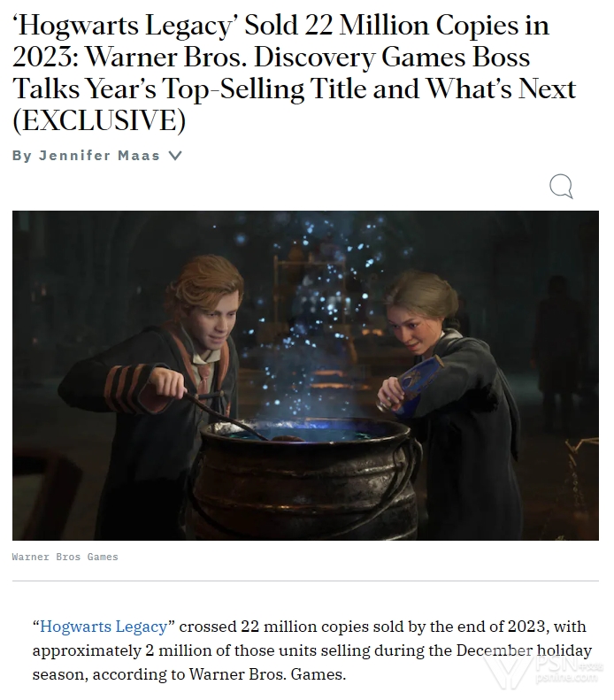This screenshot has height=700, width=614.
Task: Click the article headline title
Action: pos(295,73)
